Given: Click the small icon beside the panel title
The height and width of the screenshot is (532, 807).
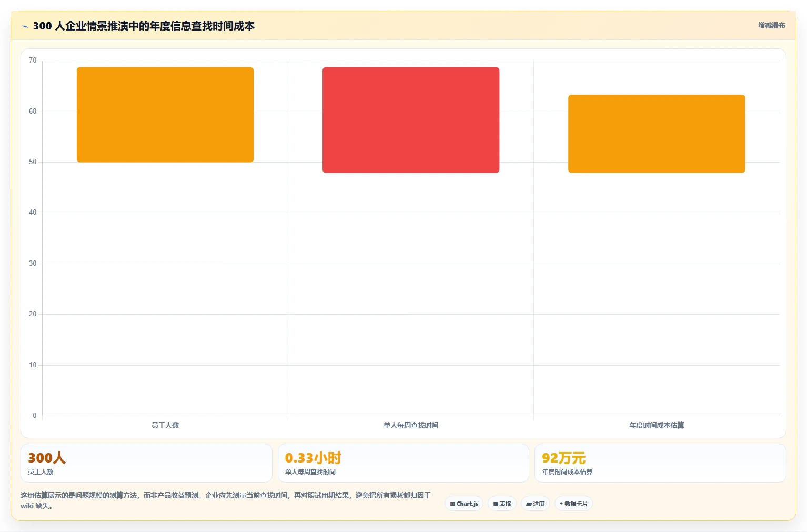Looking at the screenshot, I should coord(25,26).
